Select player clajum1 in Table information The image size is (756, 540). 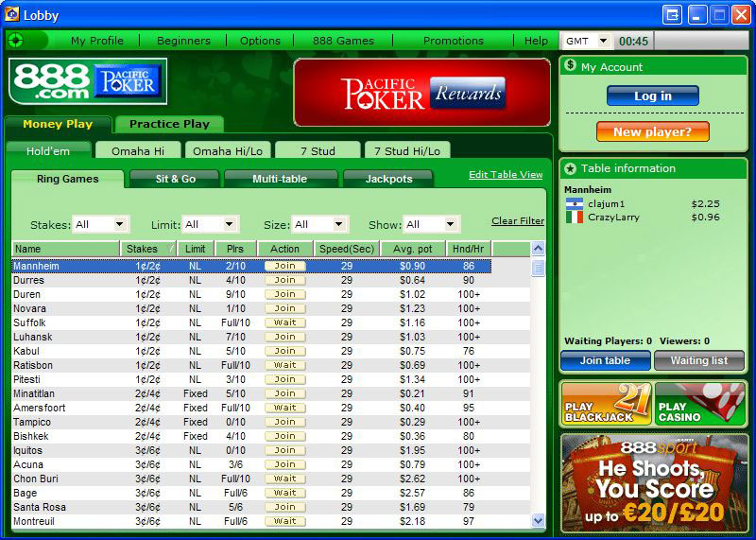(644, 203)
